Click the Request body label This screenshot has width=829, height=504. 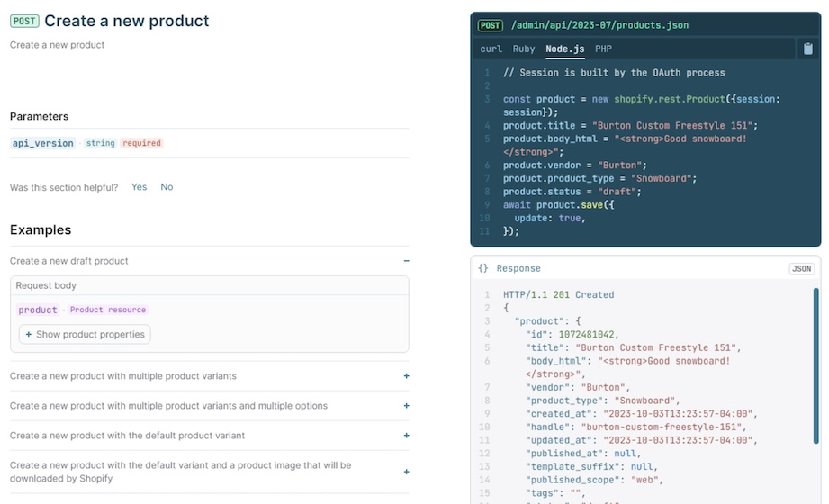pos(46,285)
